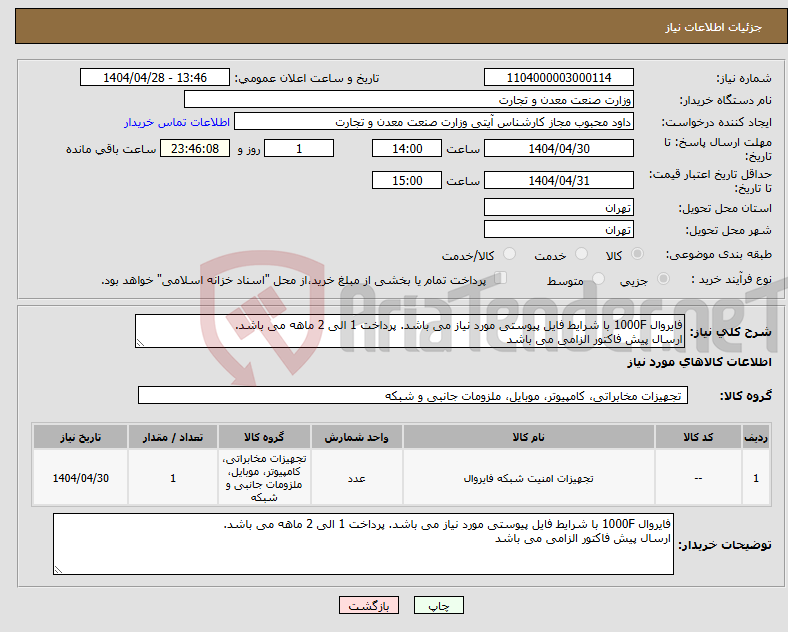This screenshot has height=632, width=788.
Task: Click resize handle of شرح کلی نیاز textarea
Action: pyautogui.click(x=140, y=343)
